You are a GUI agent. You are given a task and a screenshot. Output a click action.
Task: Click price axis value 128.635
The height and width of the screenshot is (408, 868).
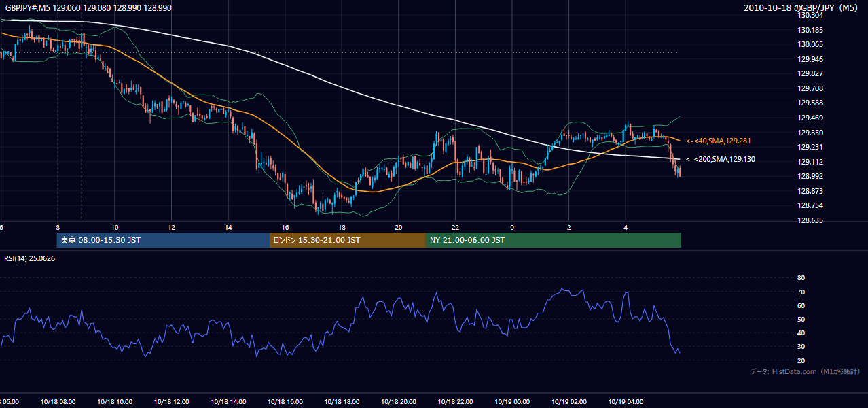810,220
